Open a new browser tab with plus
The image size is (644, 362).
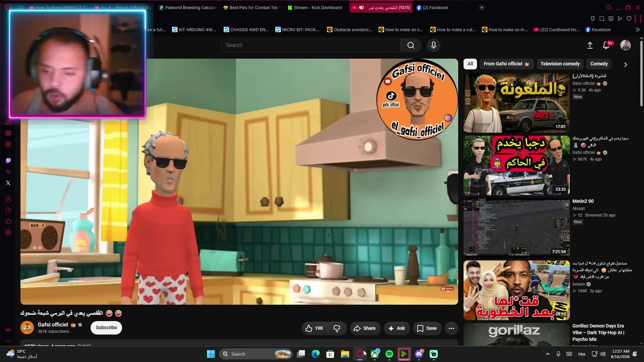click(x=481, y=8)
